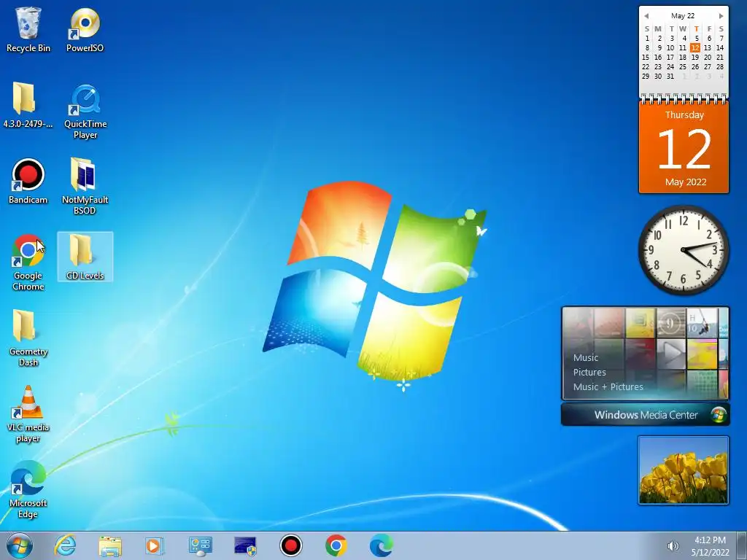This screenshot has width=747, height=560.
Task: Click the shielded blue-screen taskbar icon
Action: point(245,545)
